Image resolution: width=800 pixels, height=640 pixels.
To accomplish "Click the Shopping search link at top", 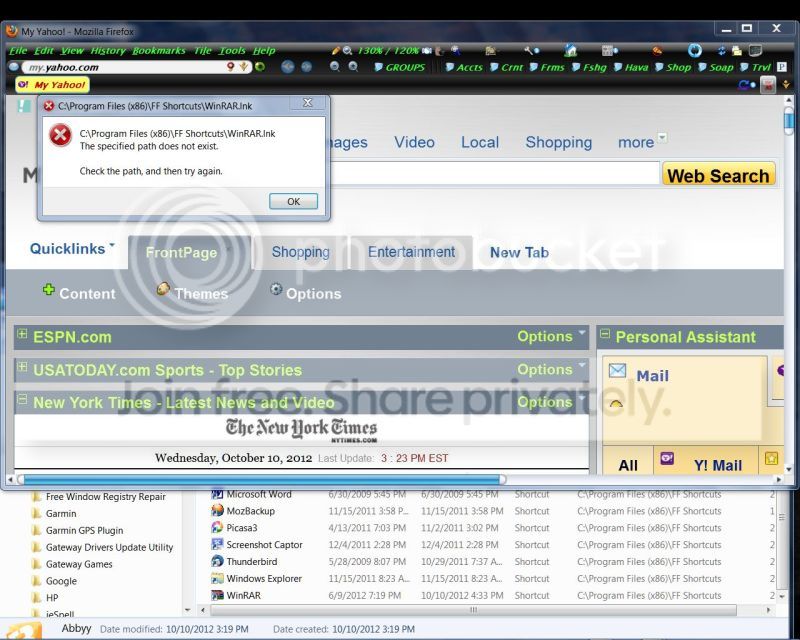I will coord(559,142).
